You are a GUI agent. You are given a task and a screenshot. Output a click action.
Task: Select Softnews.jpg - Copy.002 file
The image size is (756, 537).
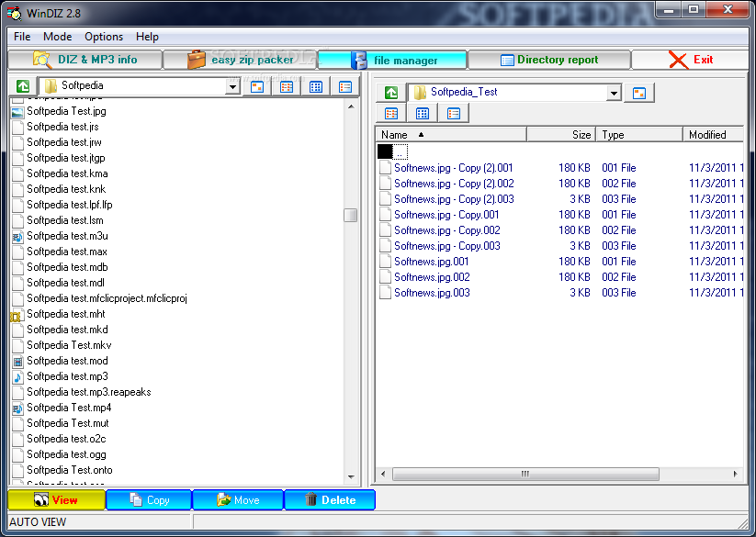point(447,230)
